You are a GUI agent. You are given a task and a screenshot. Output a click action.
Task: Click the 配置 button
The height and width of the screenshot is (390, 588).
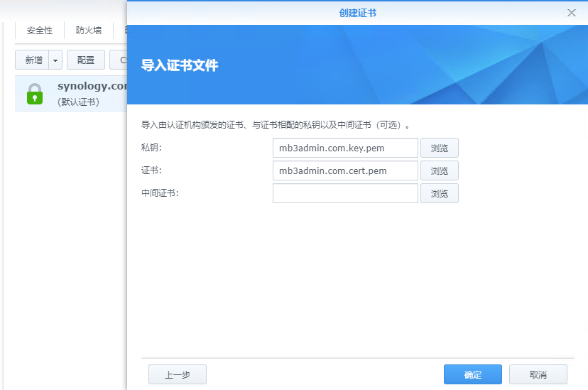[x=86, y=60]
